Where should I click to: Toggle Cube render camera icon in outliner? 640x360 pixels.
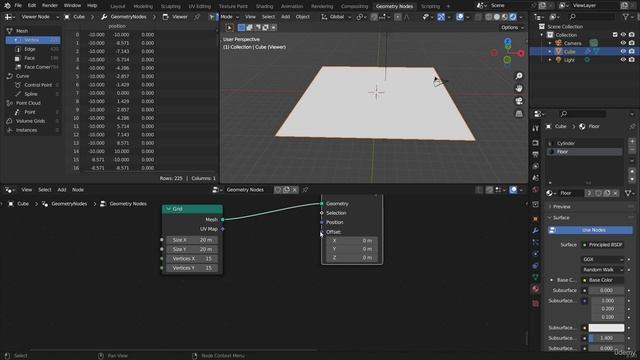point(632,51)
